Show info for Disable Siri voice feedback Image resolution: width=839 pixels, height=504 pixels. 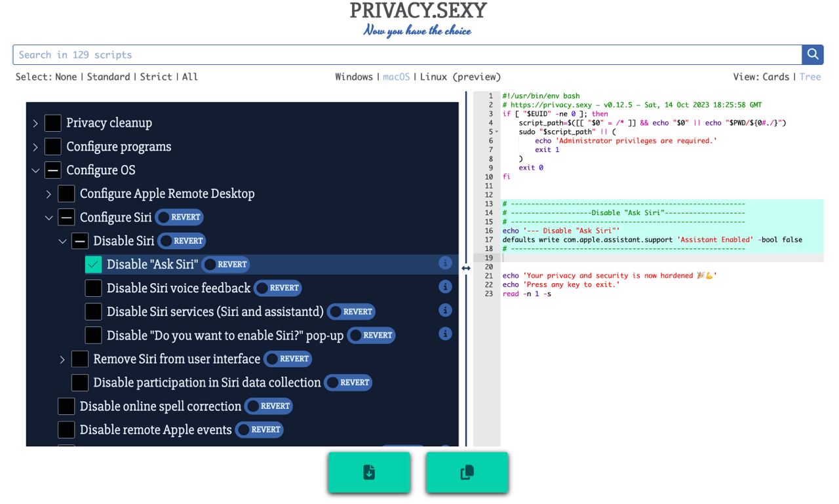tap(445, 286)
